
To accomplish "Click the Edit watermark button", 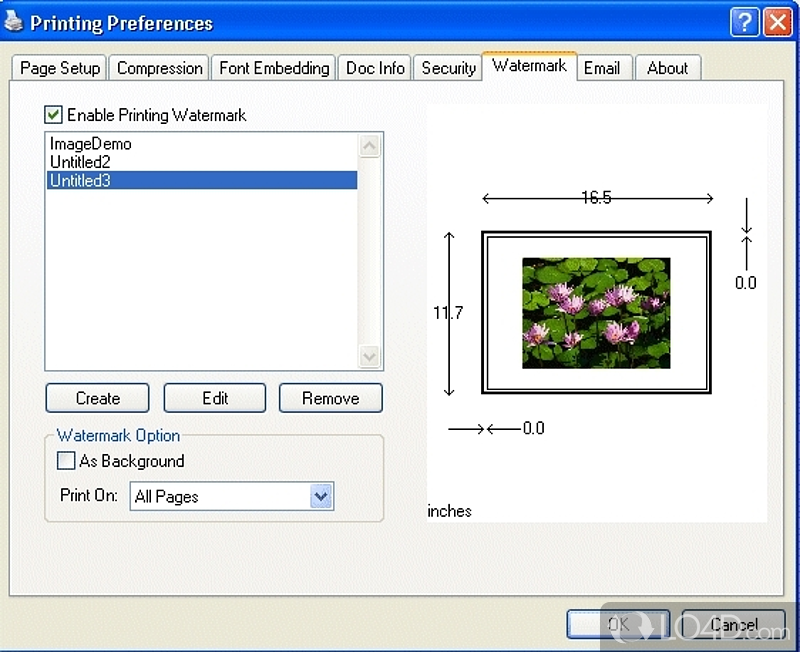I will click(x=215, y=398).
